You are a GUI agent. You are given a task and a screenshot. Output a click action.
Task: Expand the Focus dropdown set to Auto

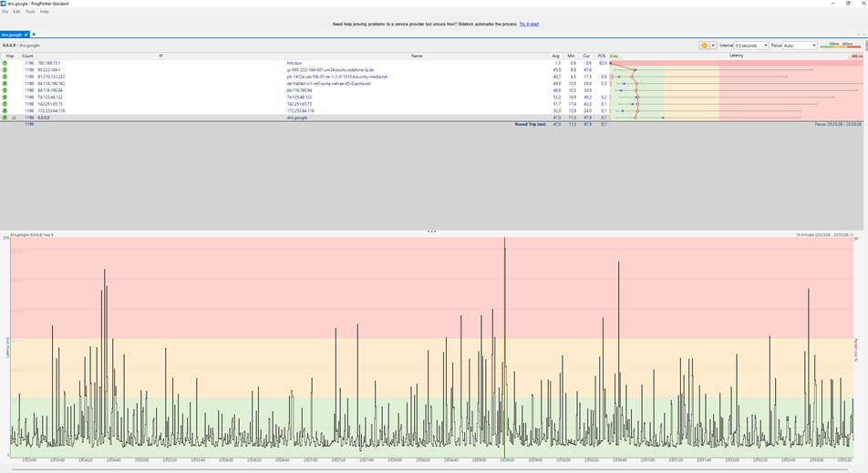click(800, 46)
